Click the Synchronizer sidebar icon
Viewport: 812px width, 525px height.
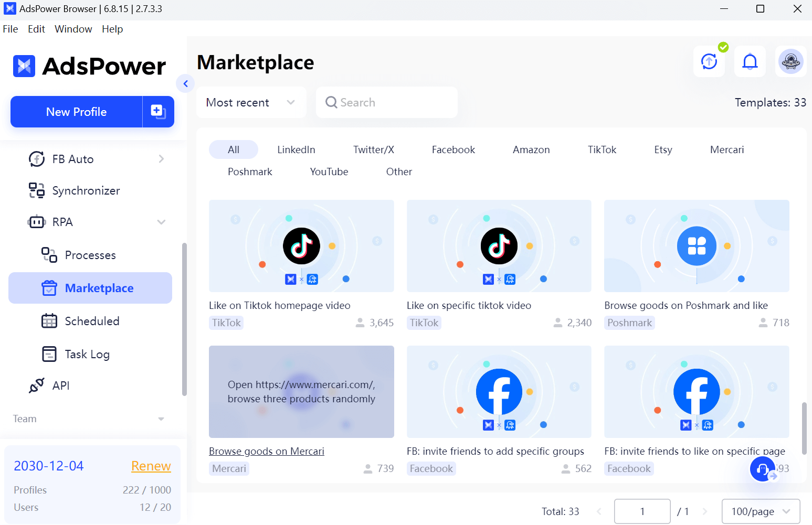(x=37, y=190)
